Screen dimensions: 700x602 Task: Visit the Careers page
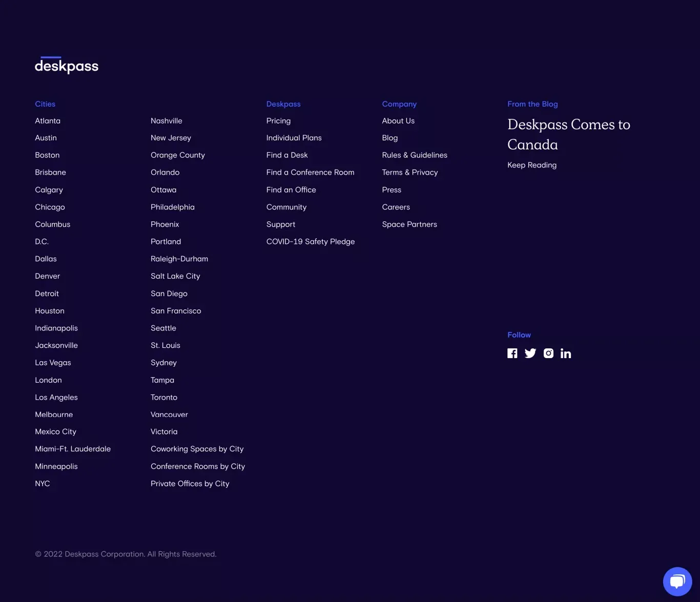coord(396,207)
